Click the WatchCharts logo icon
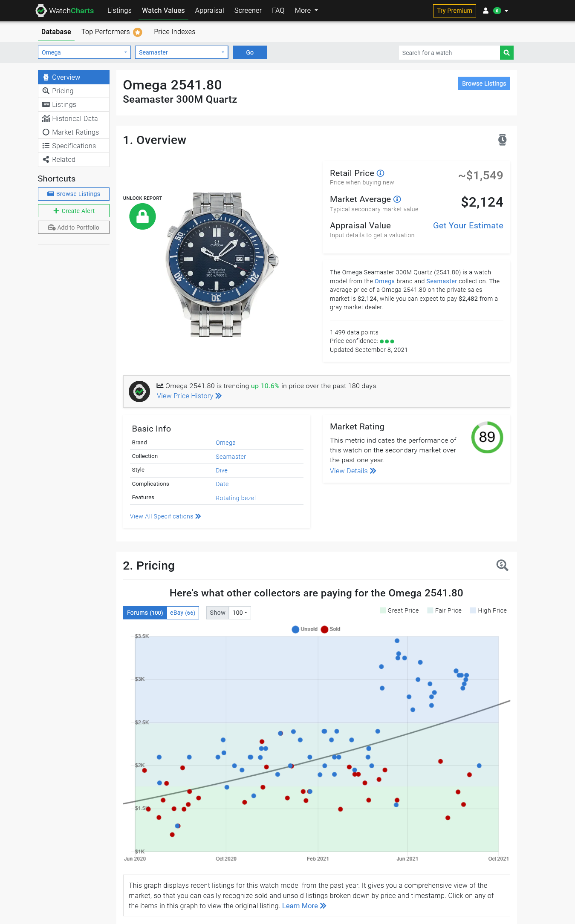 click(x=41, y=11)
